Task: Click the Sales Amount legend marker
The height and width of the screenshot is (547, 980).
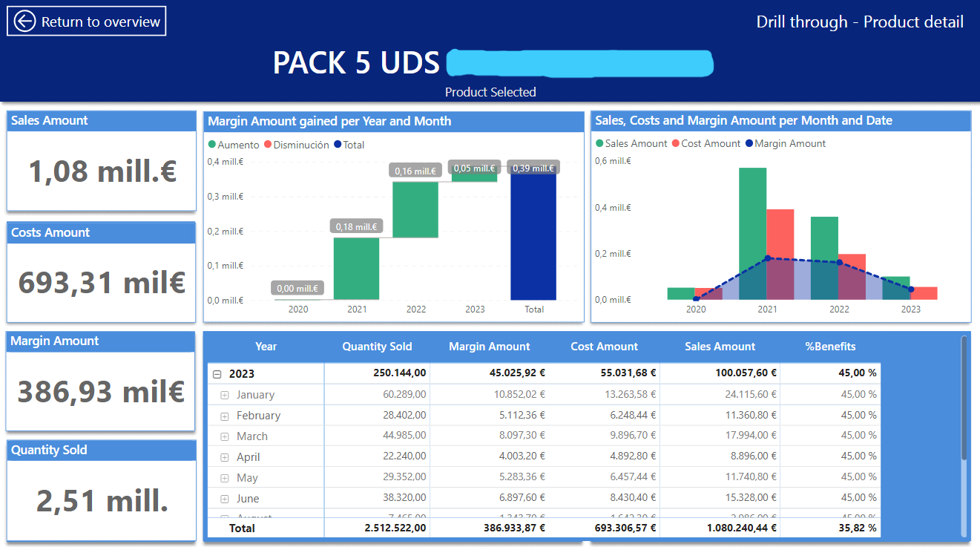Action: click(x=599, y=144)
